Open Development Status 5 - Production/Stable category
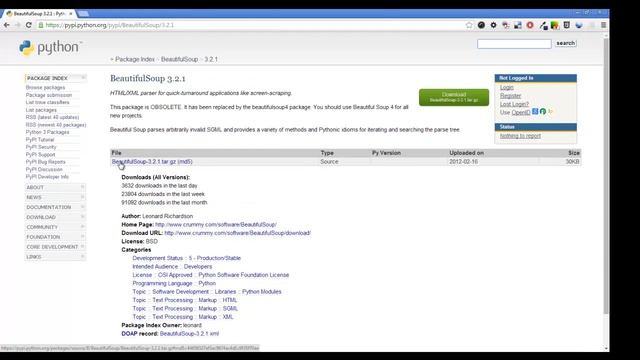The height and width of the screenshot is (360, 640). pos(187,258)
